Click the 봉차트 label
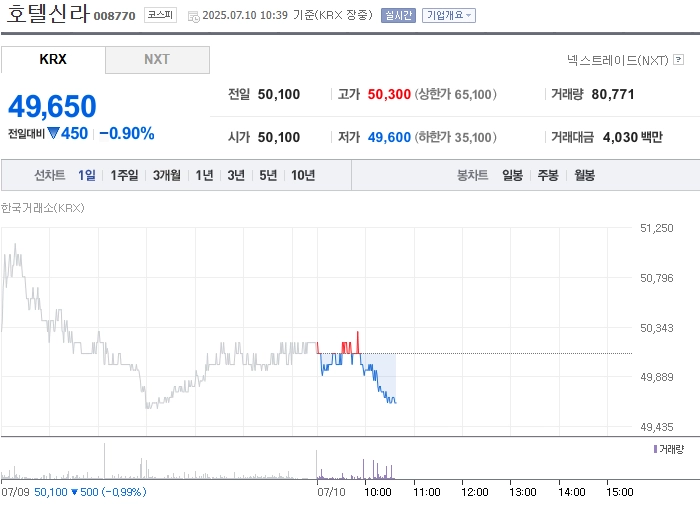700x515 pixels. [x=472, y=175]
